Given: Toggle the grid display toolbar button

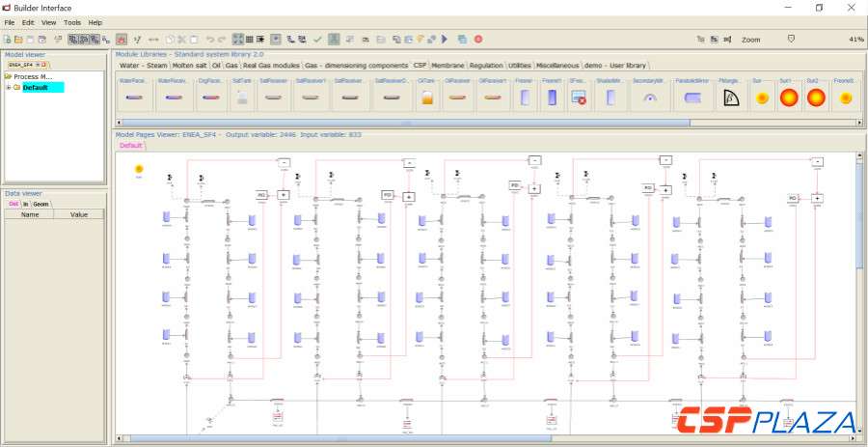Looking at the screenshot, I should [x=250, y=40].
